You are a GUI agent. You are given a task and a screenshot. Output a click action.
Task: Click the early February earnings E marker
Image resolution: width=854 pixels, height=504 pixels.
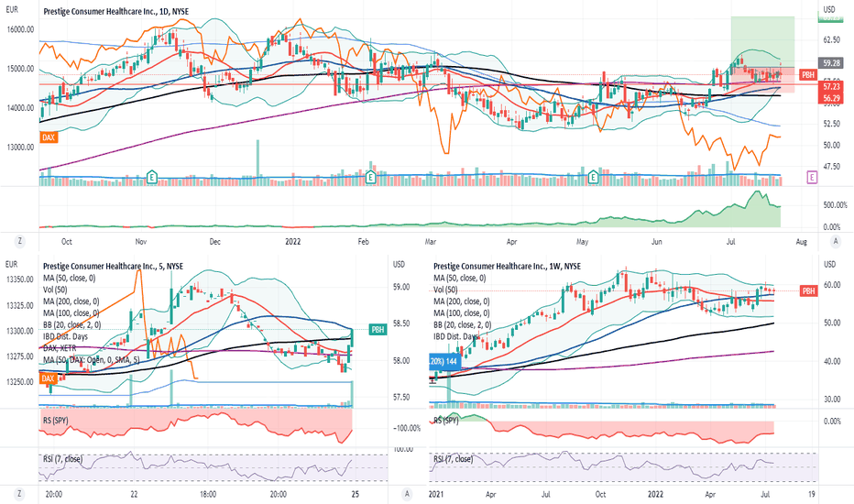pos(371,177)
